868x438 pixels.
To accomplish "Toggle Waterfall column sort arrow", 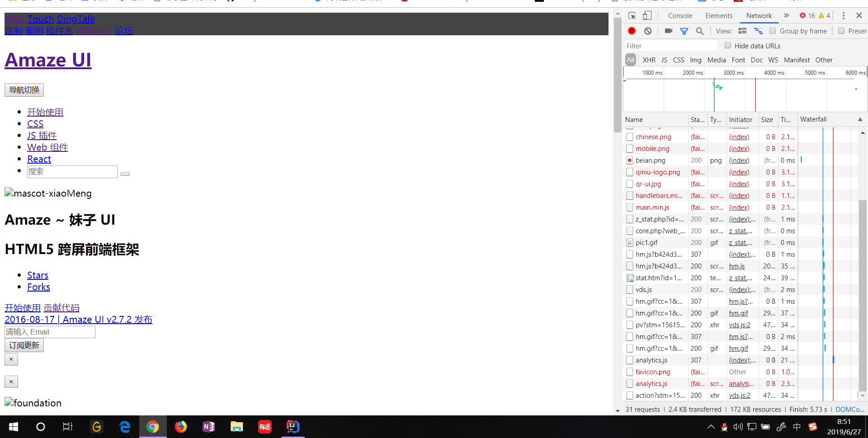I will click(x=860, y=119).
